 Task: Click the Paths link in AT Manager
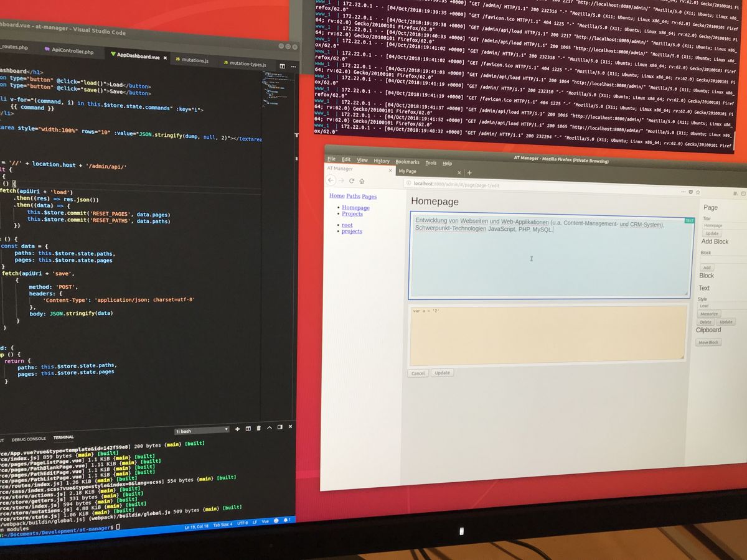click(353, 196)
